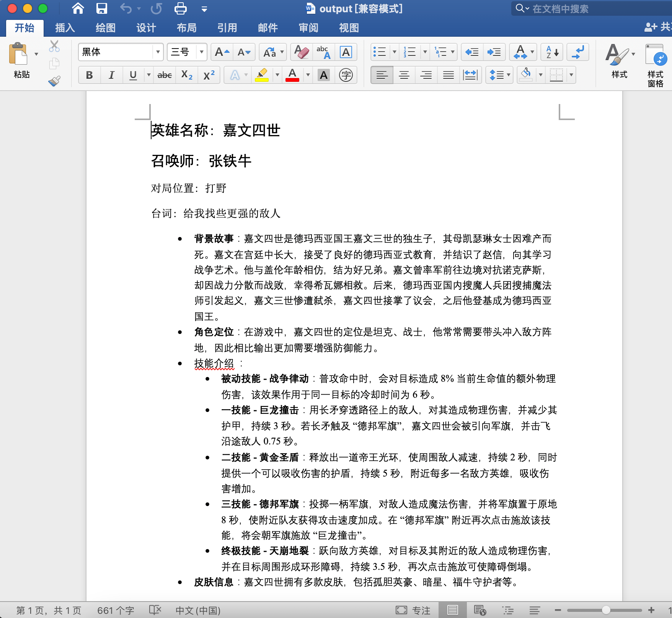Open the 三号 font size dropdown

point(201,52)
